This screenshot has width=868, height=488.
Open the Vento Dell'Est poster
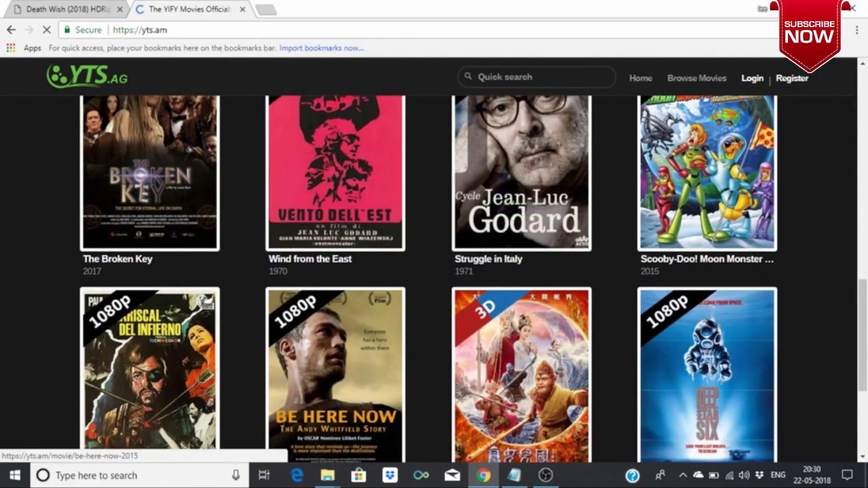(336, 173)
